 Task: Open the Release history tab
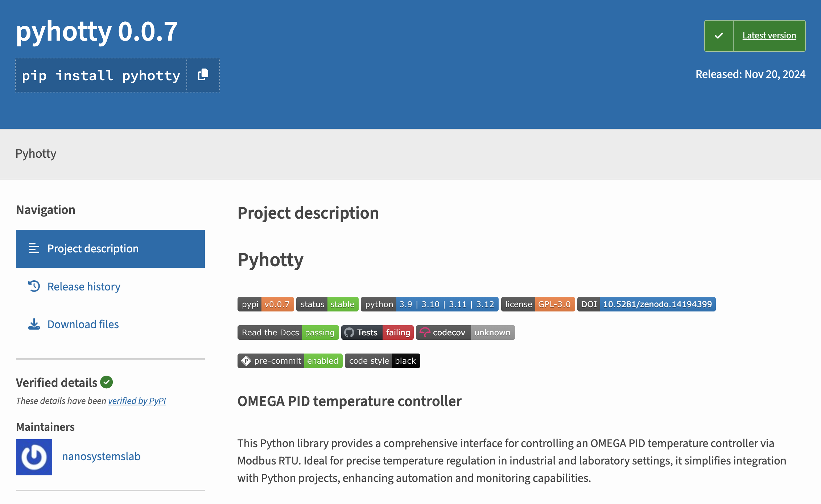point(84,286)
